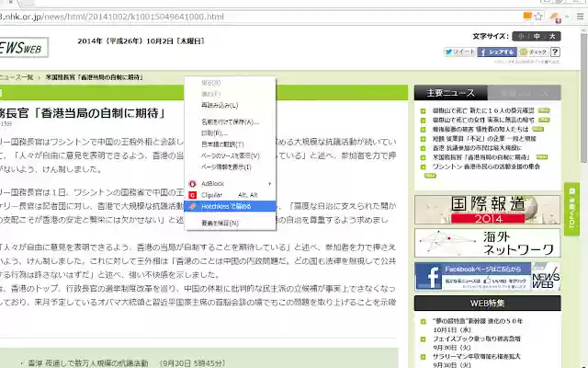Click the mixi チェック button

click(x=534, y=52)
